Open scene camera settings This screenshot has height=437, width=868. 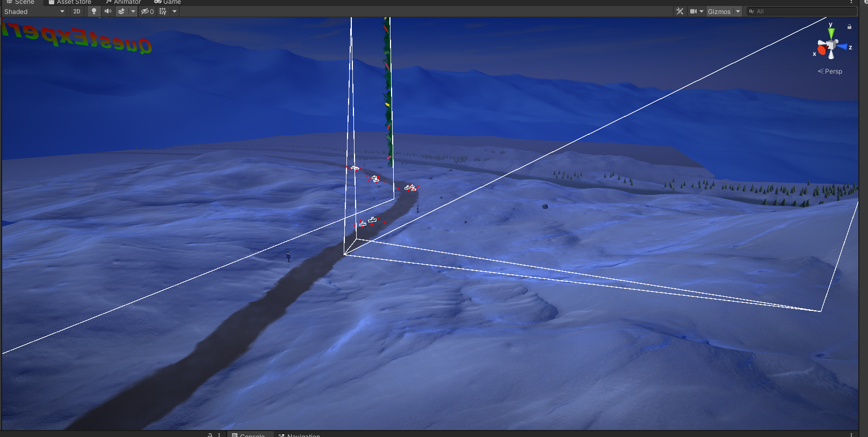coord(693,11)
